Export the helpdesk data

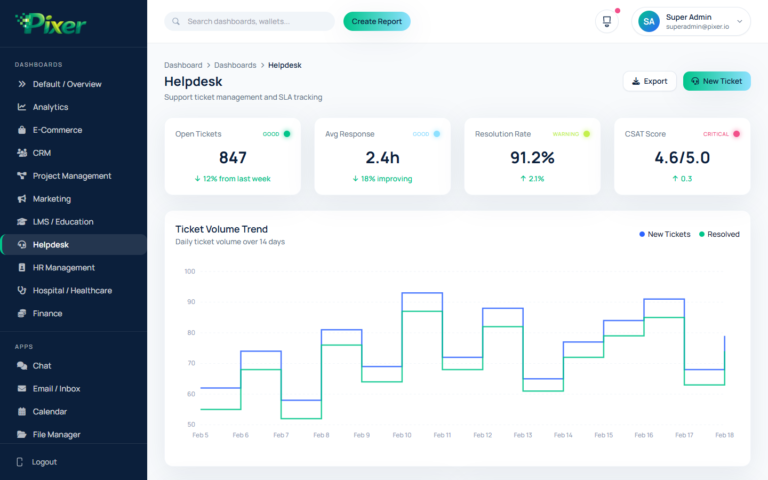(650, 81)
